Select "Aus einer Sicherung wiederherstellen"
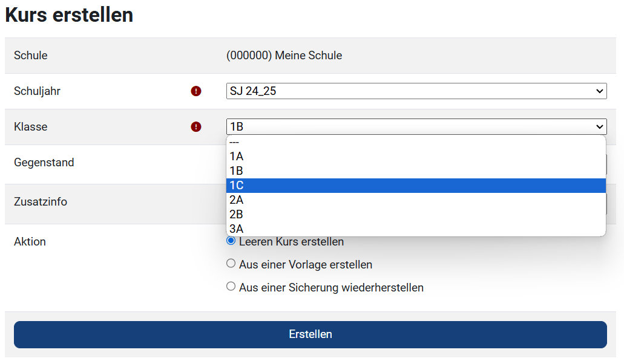Screen dimensions: 624x364 (231, 287)
